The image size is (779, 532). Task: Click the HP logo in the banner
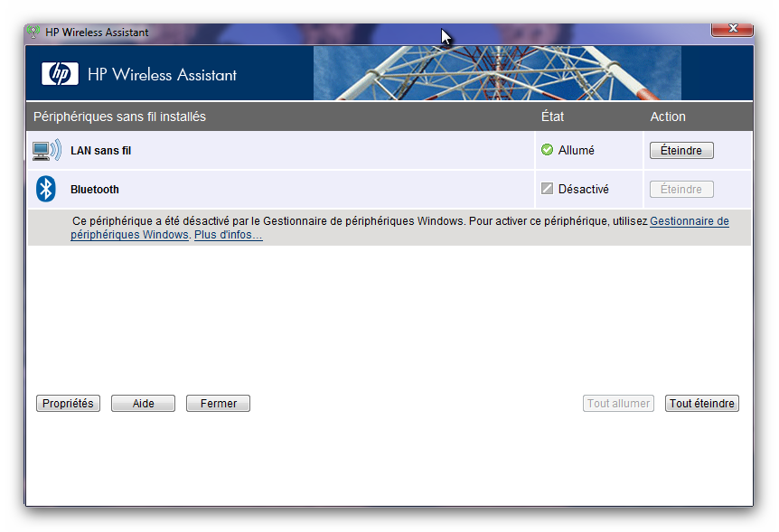click(60, 74)
